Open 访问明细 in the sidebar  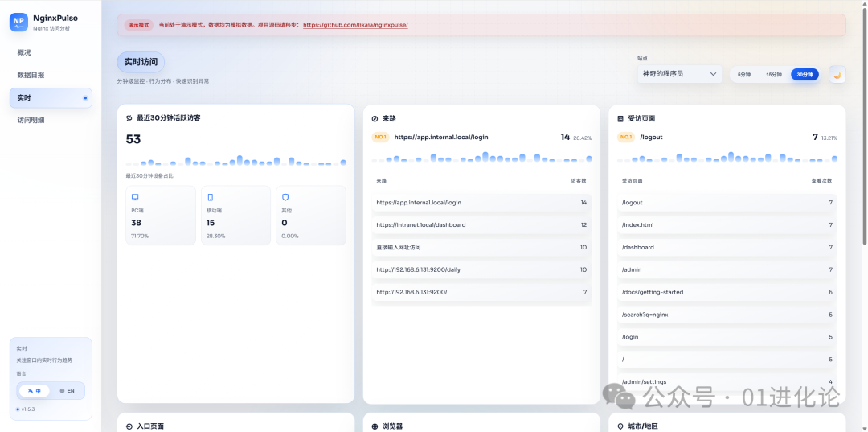(31, 120)
